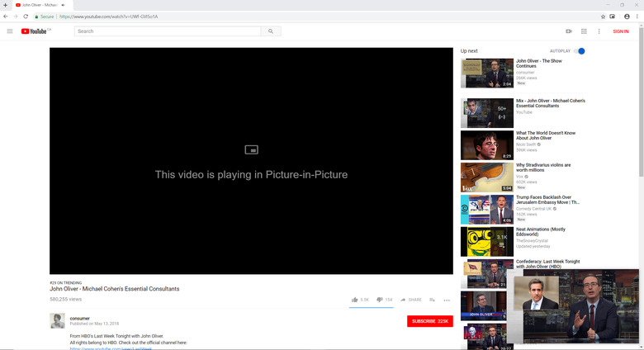The height and width of the screenshot is (350, 644).
Task: Toggle the Autoplay switch
Action: click(x=580, y=51)
